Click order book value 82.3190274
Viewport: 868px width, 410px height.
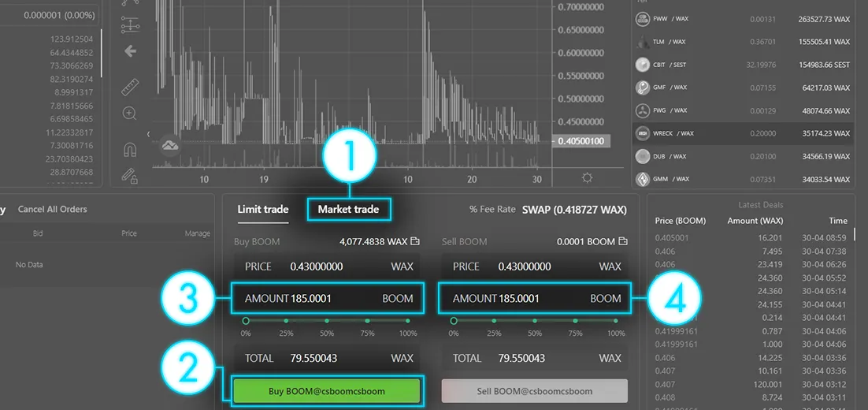coord(72,79)
